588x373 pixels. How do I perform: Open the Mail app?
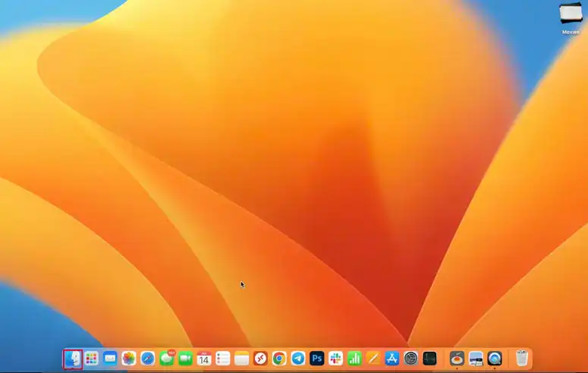pyautogui.click(x=110, y=359)
